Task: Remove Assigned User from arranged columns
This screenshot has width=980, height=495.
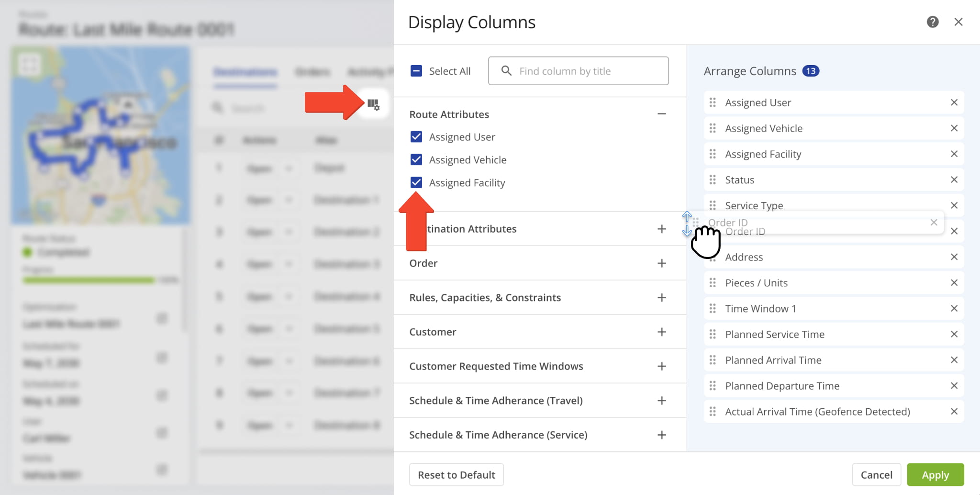Action: point(954,102)
